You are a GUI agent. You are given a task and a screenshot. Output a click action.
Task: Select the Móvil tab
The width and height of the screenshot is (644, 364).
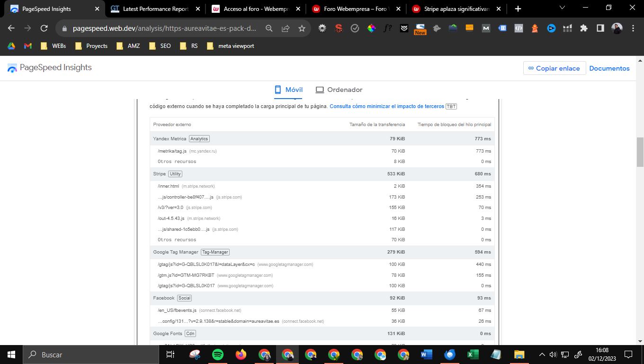click(x=288, y=90)
